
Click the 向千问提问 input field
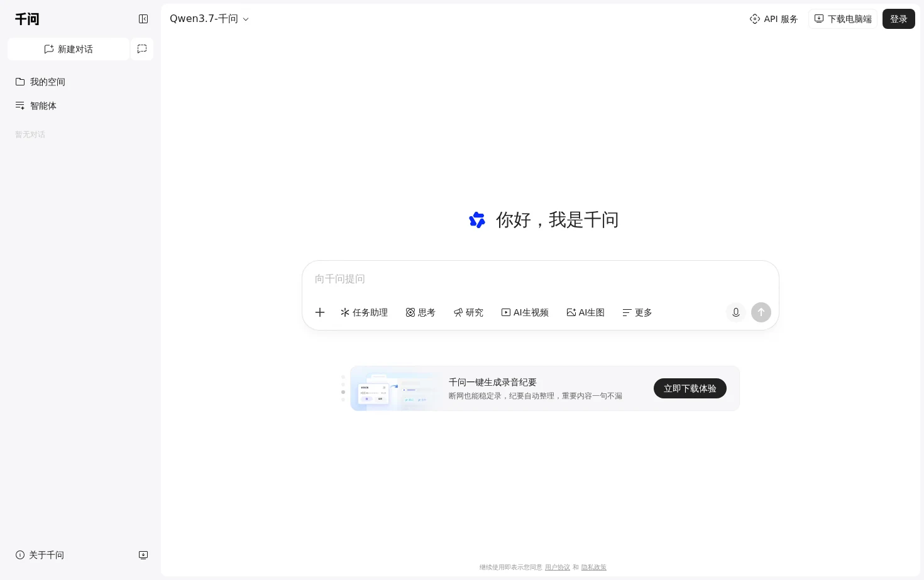541,279
